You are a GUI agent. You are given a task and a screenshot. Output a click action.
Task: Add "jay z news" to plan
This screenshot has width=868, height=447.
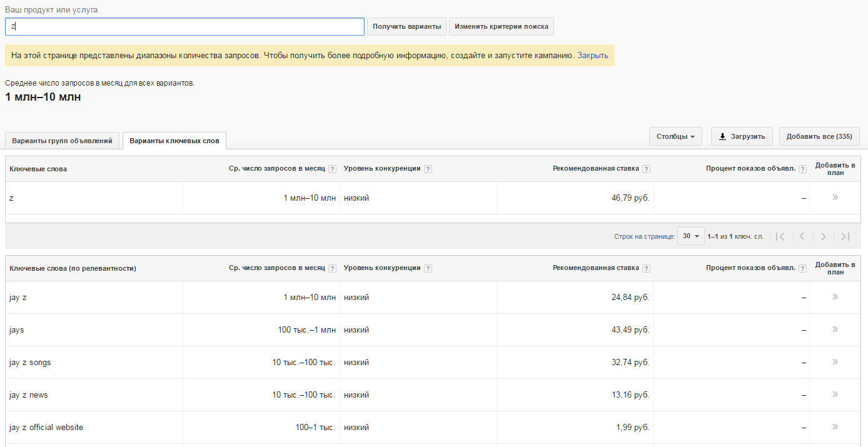point(835,394)
